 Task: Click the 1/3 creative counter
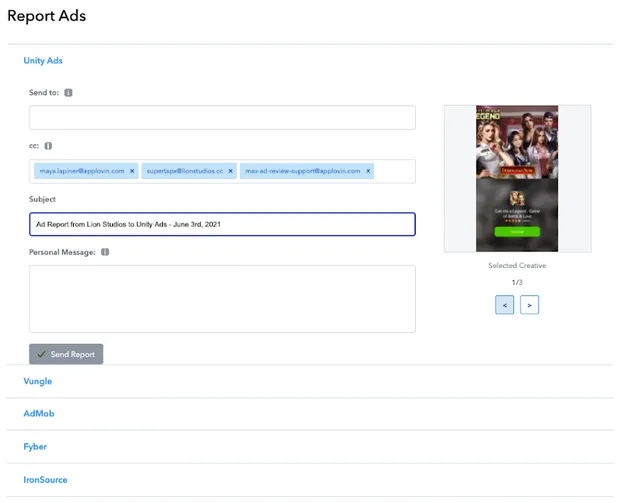click(517, 282)
